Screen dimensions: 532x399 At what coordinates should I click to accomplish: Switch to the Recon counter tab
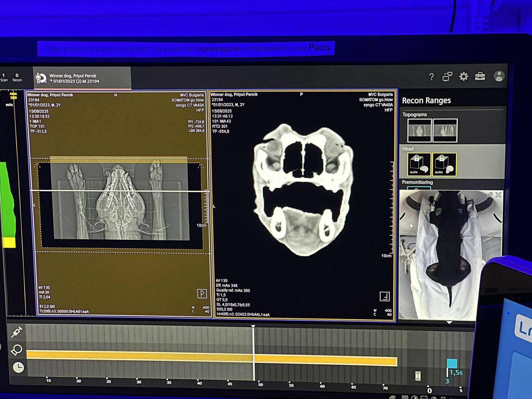[17, 77]
